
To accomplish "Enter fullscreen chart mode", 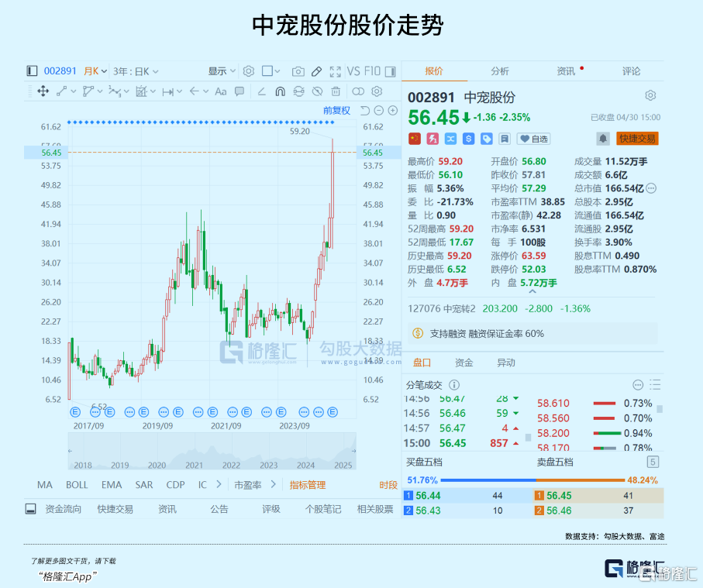I will [x=336, y=71].
